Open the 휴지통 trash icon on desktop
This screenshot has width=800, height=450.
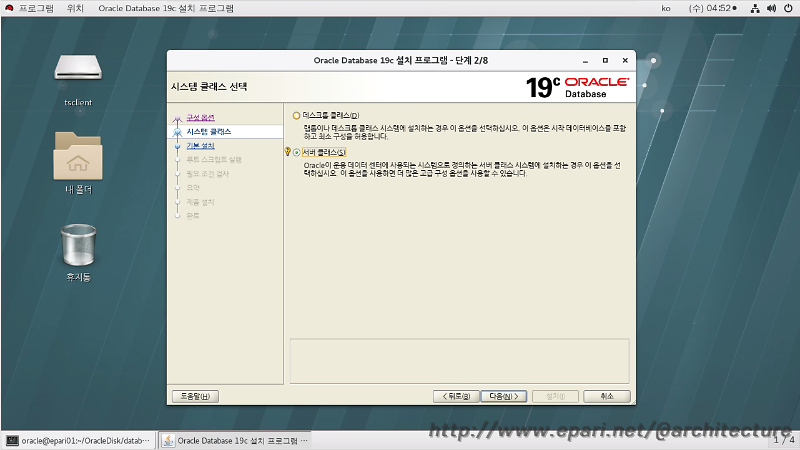click(78, 245)
